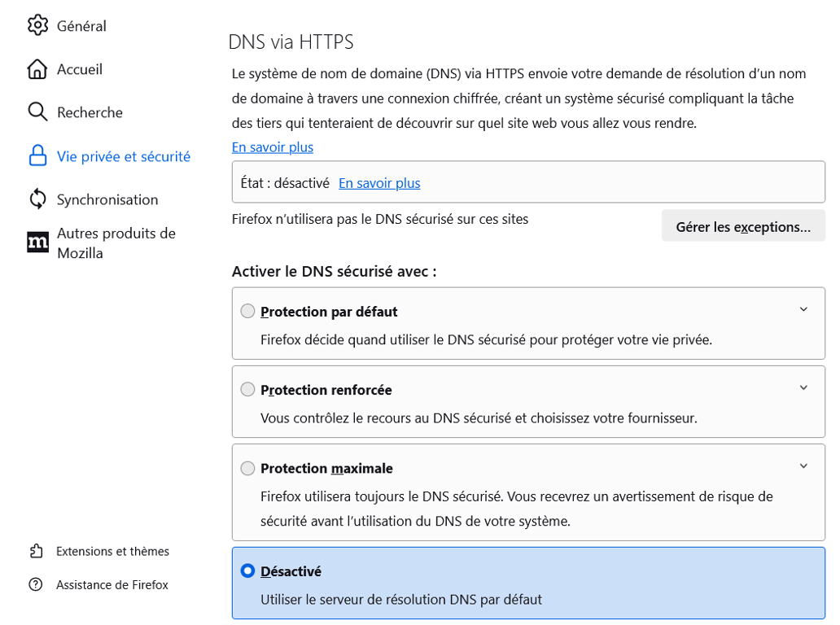Expand the Protection par défaut chevron
840x625 pixels.
point(803,309)
